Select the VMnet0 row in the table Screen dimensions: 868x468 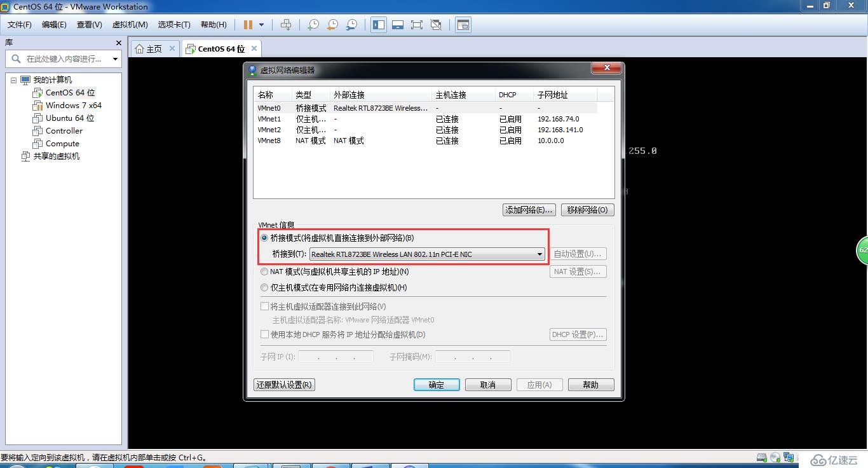point(426,108)
